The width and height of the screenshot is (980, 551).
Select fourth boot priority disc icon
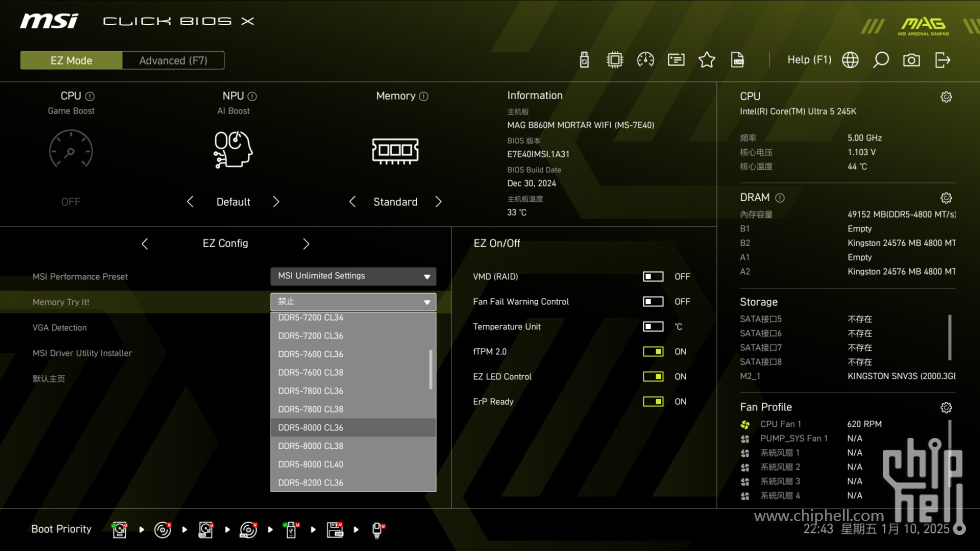point(248,530)
